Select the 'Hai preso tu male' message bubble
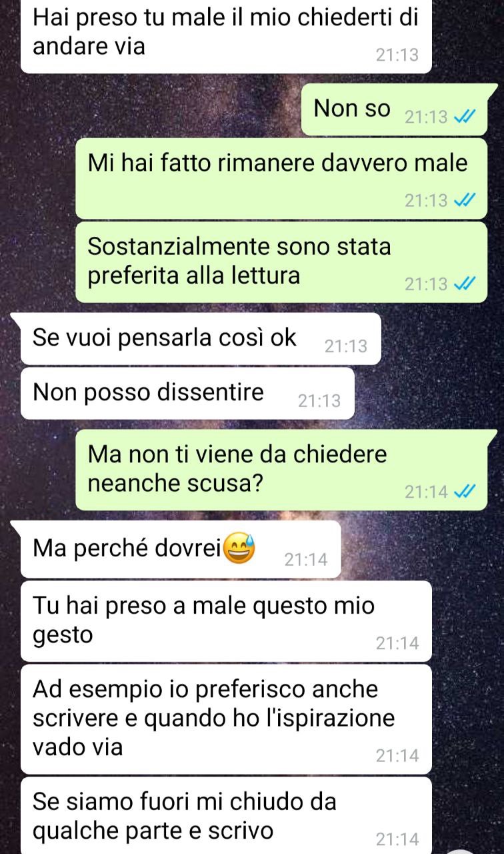Viewport: 504px width, 854px height. pos(226,35)
